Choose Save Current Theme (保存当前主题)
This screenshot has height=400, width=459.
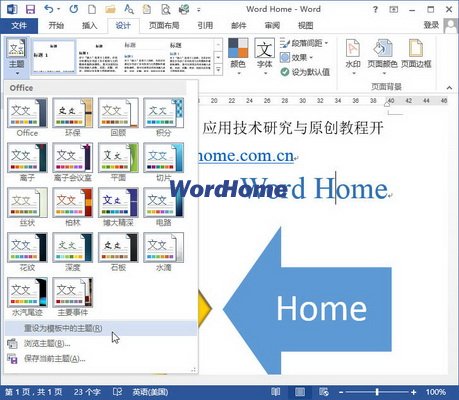(x=101, y=359)
